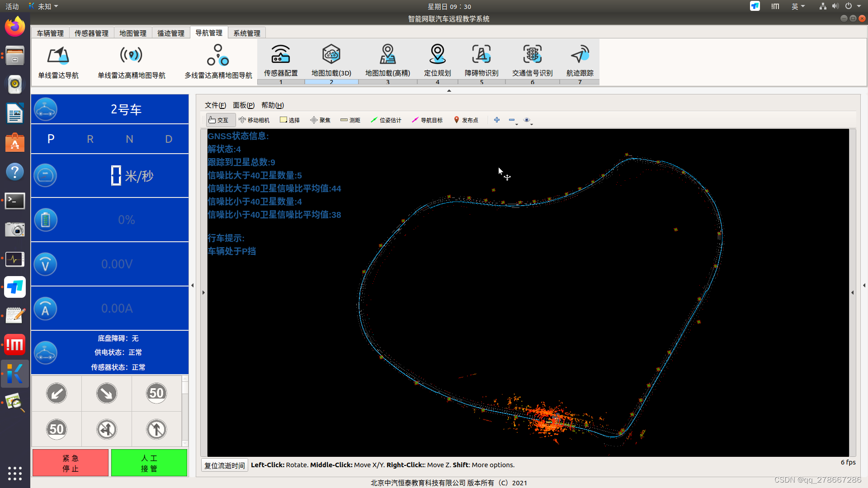Open 多线雷达高精地图导航 mode
Screen dimensions: 868x488
tap(218, 62)
